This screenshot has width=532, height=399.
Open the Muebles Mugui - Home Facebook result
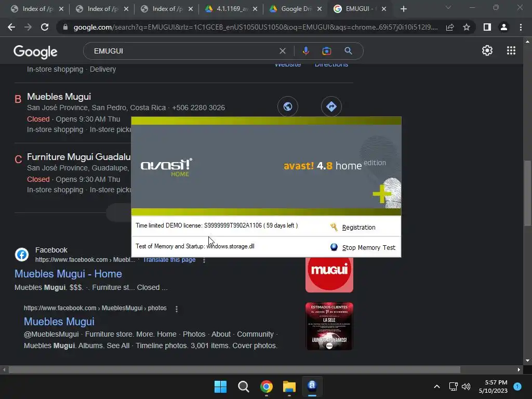[x=68, y=274]
